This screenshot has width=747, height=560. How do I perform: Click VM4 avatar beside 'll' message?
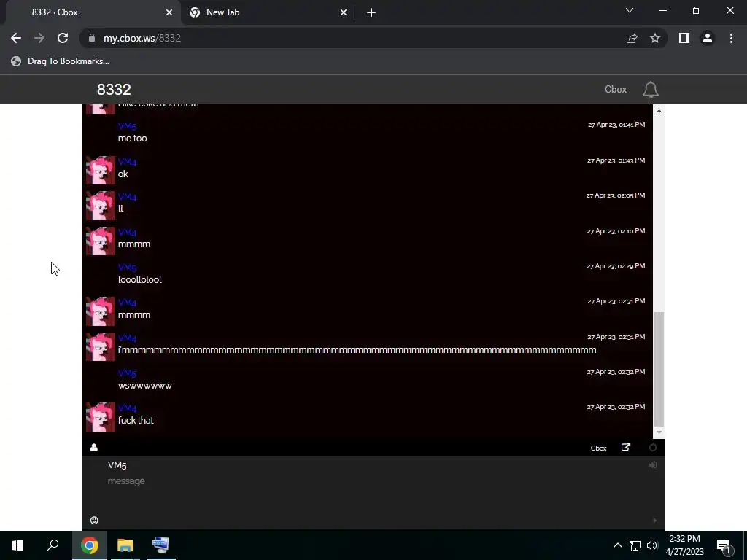click(101, 206)
